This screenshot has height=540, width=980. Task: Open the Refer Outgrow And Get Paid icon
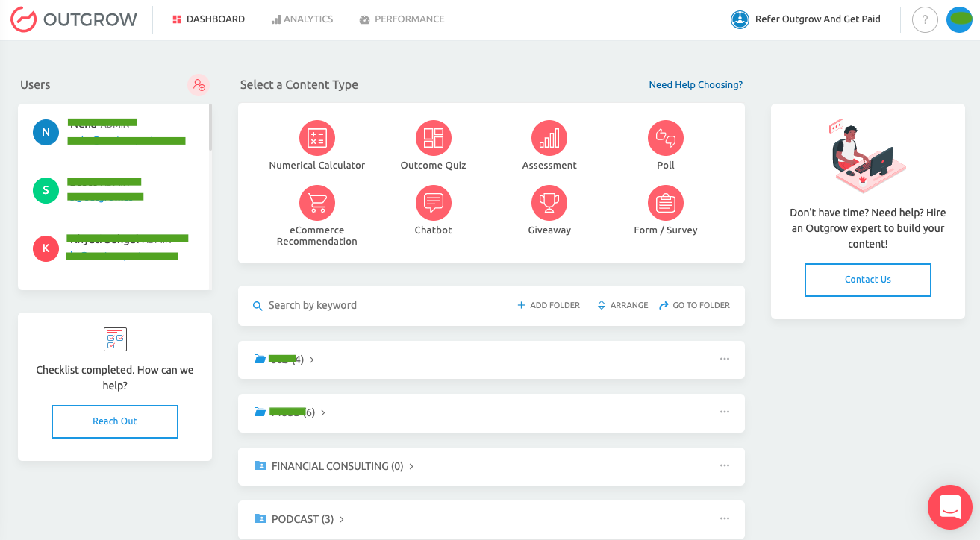[x=740, y=19]
